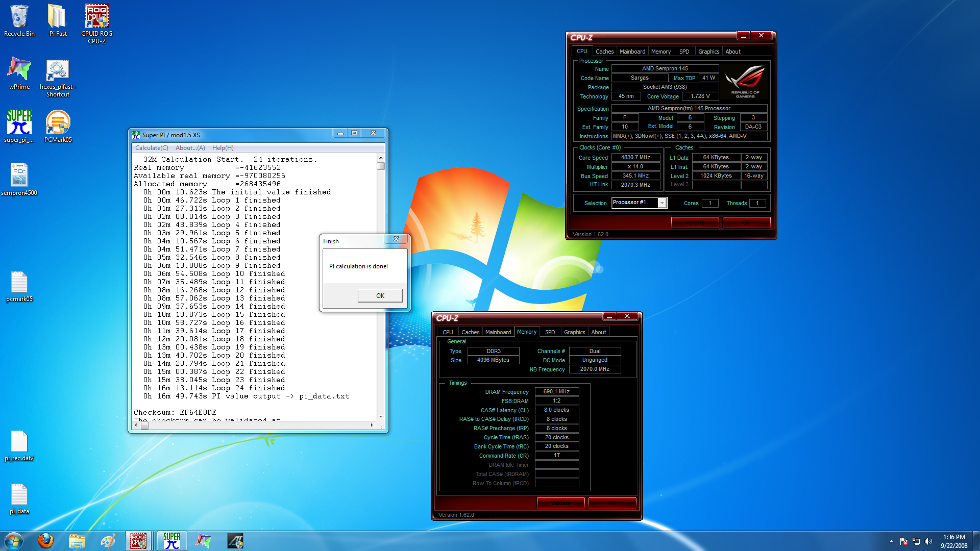Click the Core Voltage value 1.728 V
Viewport: 980px width, 551px height.
pyautogui.click(x=700, y=96)
